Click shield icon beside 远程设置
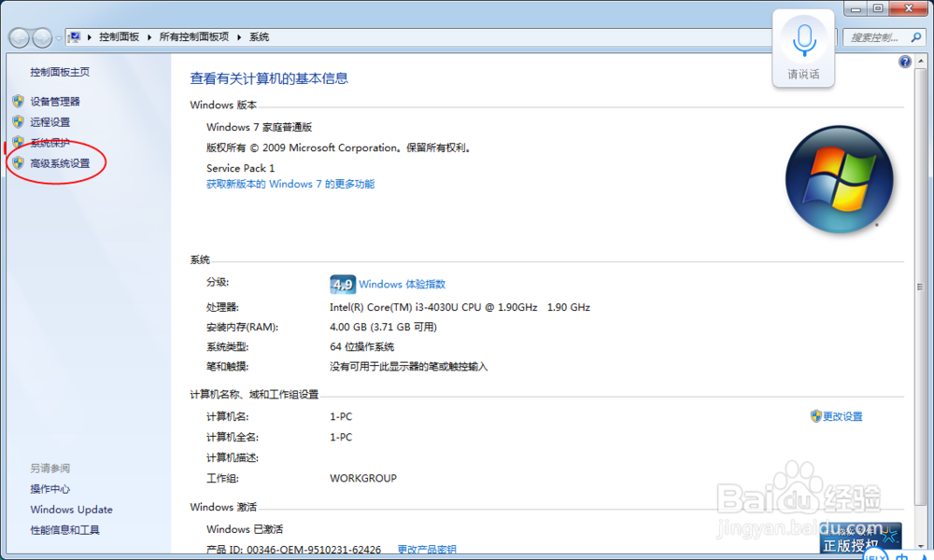 19,122
